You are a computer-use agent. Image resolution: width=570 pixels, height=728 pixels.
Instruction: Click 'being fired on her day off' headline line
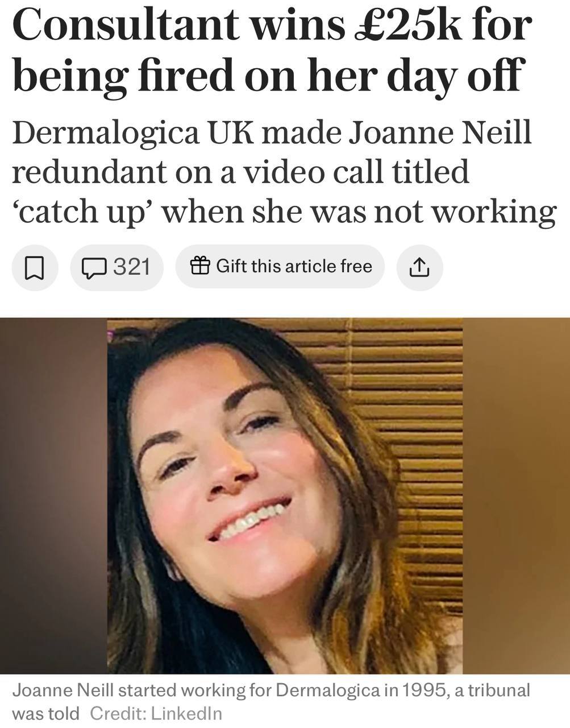(267, 75)
